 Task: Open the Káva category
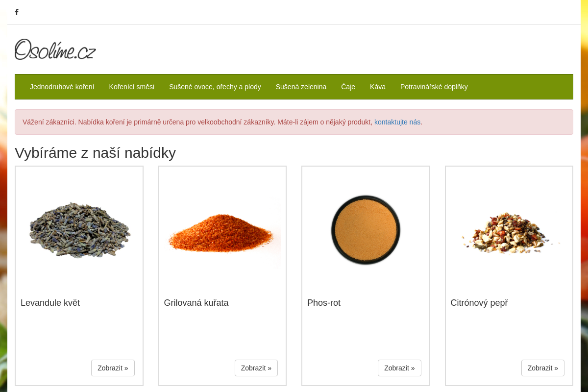point(378,87)
